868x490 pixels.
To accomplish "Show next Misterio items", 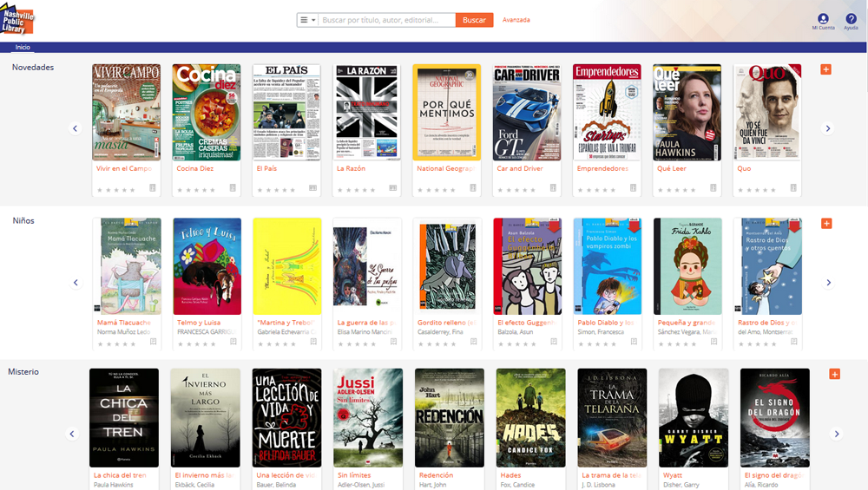I will coord(837,434).
